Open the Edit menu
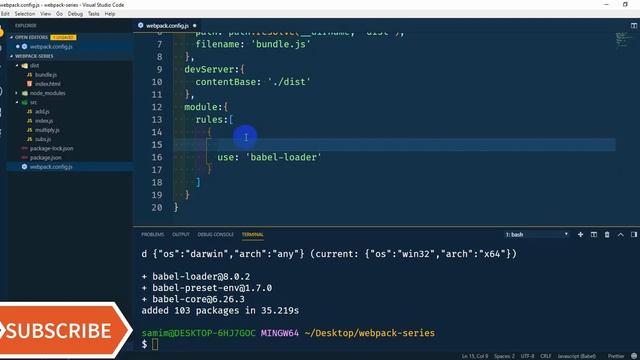The height and width of the screenshot is (360, 640). coord(5,13)
